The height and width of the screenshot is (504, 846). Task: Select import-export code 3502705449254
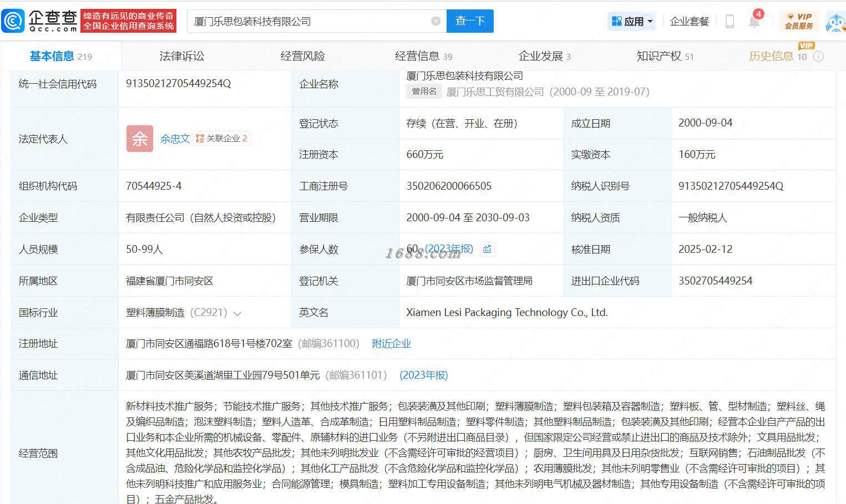tap(715, 281)
